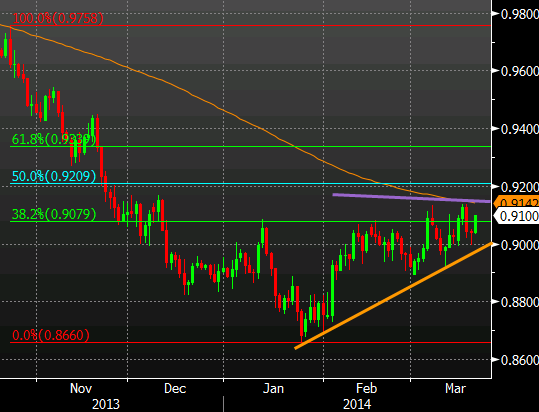The image size is (539, 412).
Task: Select the 0.9100 current price tag
Action: [x=517, y=216]
